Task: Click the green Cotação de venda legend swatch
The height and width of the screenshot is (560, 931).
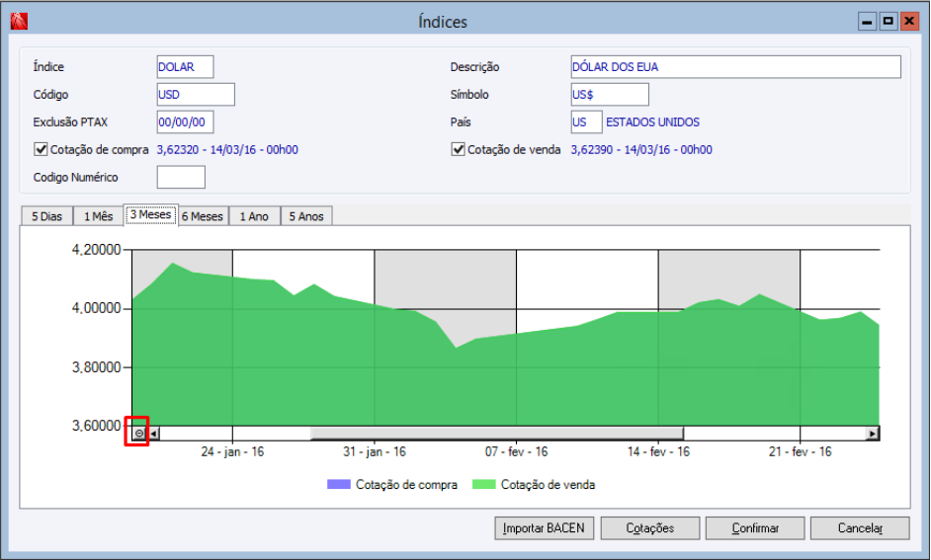Action: (484, 485)
